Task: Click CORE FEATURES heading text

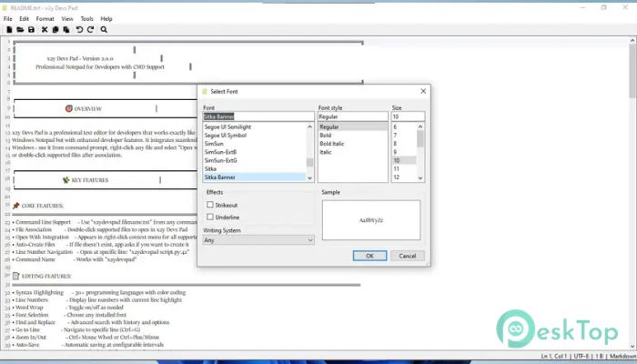Action: click(42, 206)
